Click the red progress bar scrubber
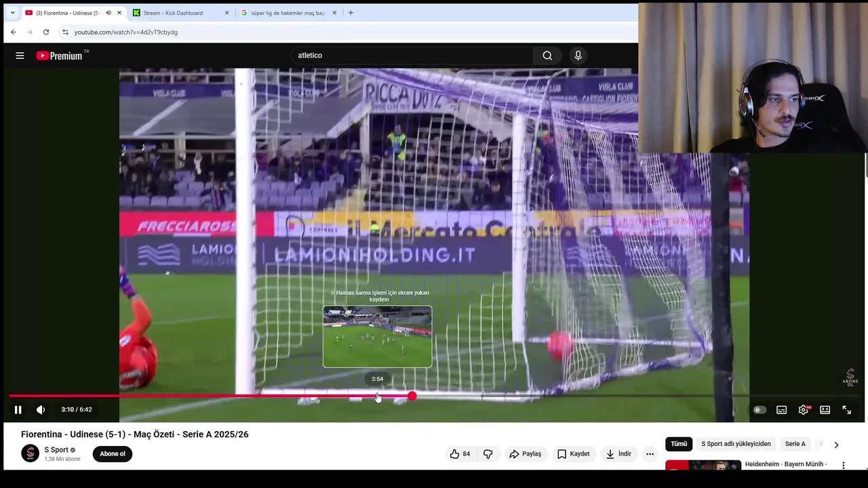 pyautogui.click(x=412, y=396)
